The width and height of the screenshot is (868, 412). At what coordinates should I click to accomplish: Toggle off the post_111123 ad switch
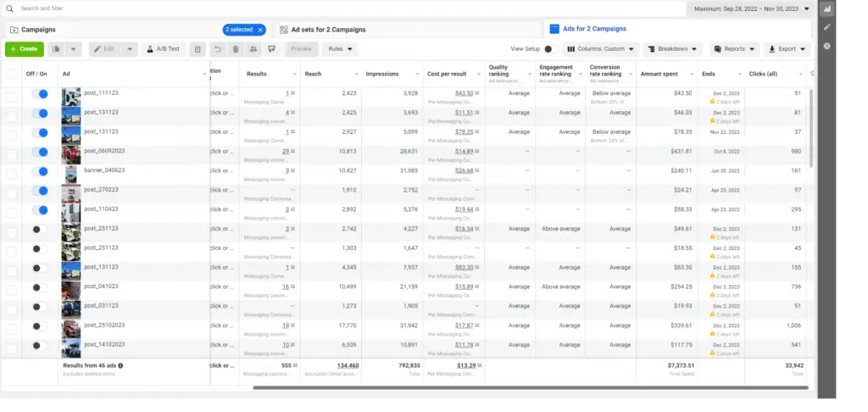pos(39,93)
